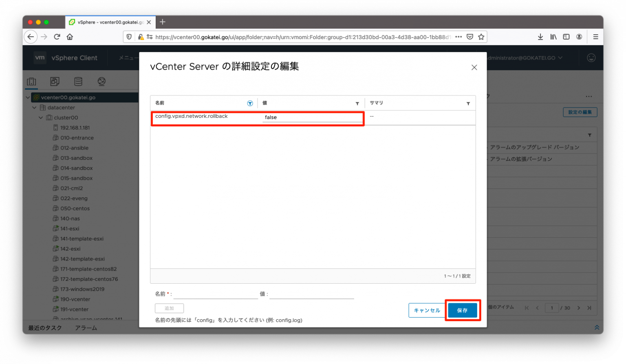The image size is (626, 364).
Task: Collapse the datacenter tree node
Action: click(34, 107)
